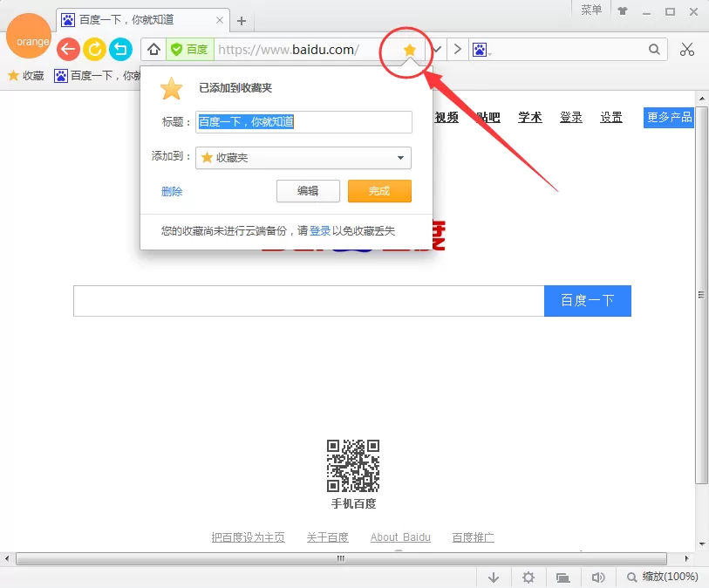The image size is (709, 588).
Task: Click the 编辑 button
Action: (x=308, y=191)
